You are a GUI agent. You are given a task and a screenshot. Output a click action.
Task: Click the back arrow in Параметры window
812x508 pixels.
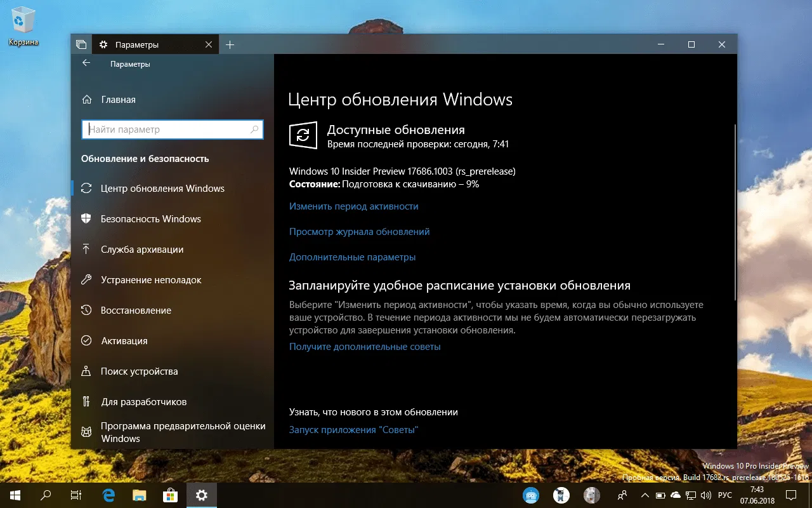[86, 63]
